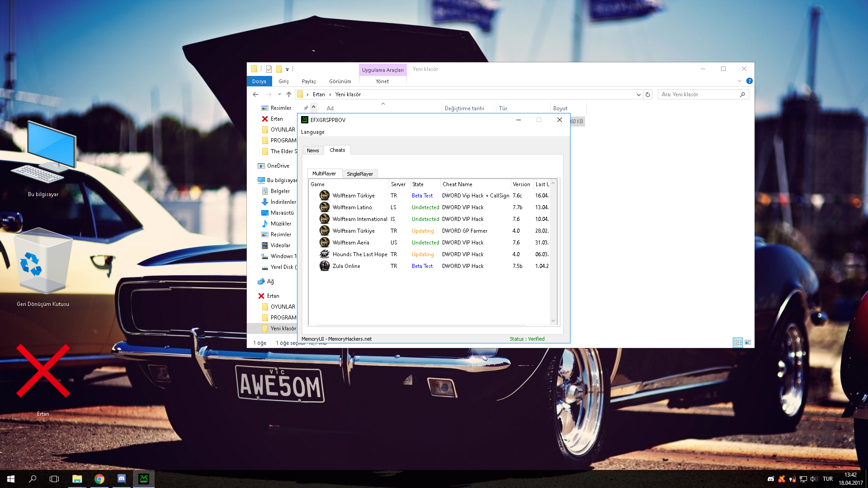Screen dimensions: 868x488
Task: Select the Geri Dönüşüm Kutusu desktop icon
Action: (43, 267)
